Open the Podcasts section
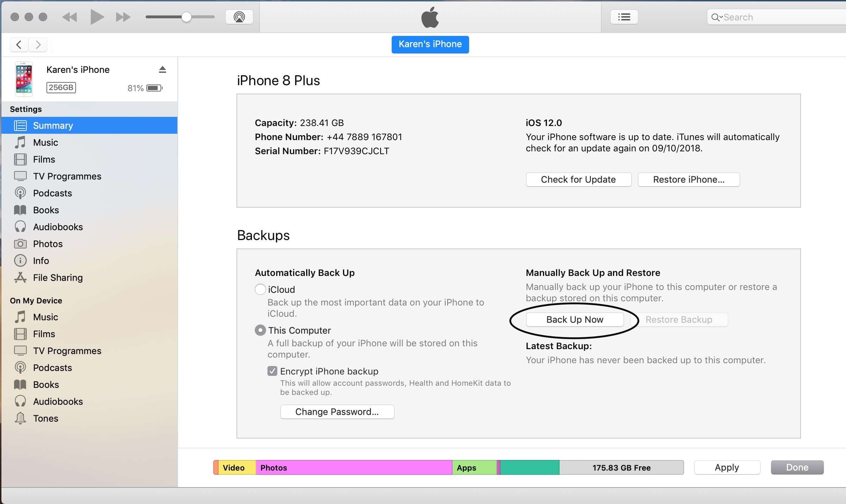 pos(52,193)
